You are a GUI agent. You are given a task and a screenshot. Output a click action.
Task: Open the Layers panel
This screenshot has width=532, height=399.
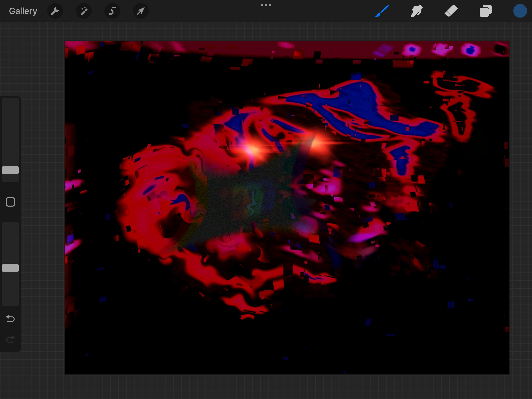pyautogui.click(x=485, y=11)
